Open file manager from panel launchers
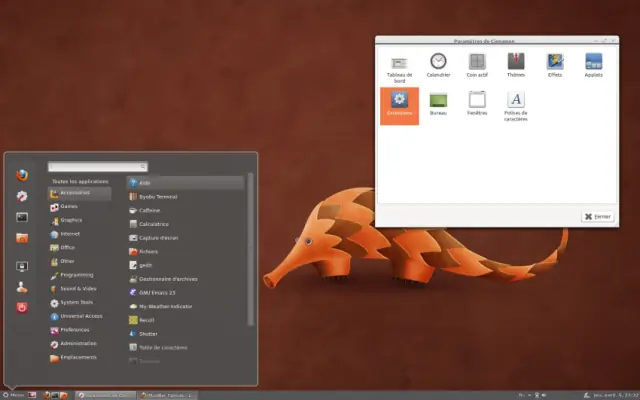This screenshot has width=640, height=400. pyautogui.click(x=64, y=395)
